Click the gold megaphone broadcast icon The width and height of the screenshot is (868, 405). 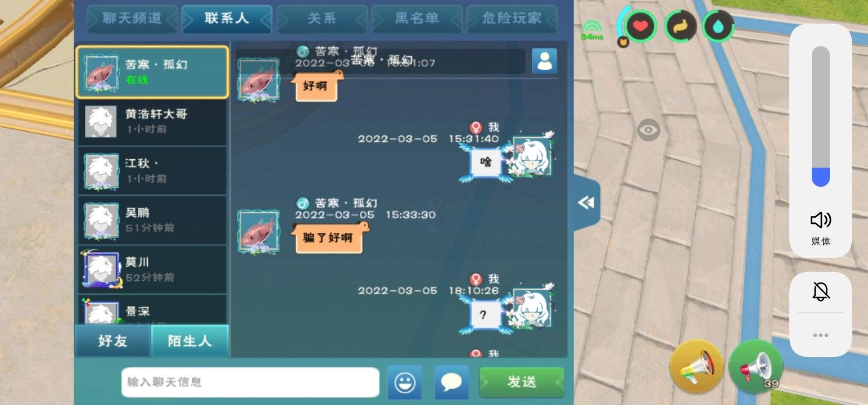(696, 366)
